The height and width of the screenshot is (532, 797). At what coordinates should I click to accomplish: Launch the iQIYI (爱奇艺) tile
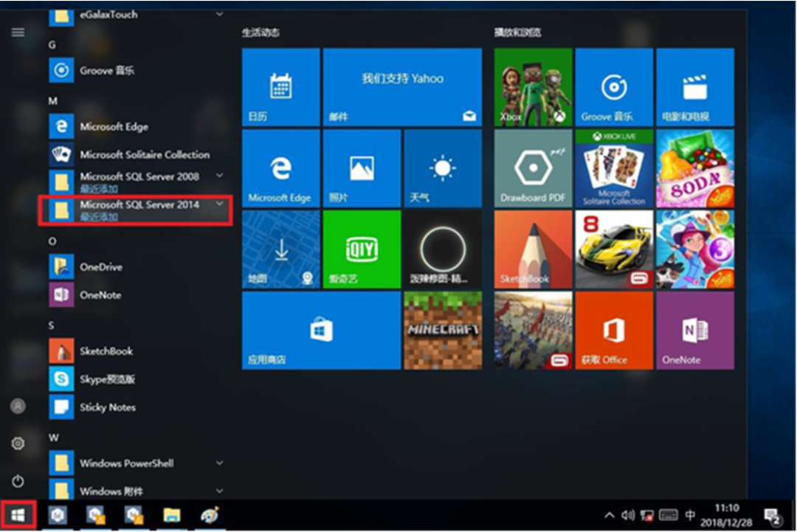tap(362, 249)
